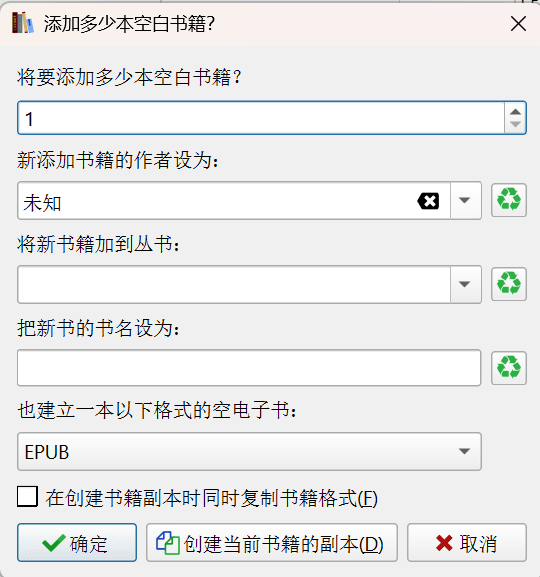Reset author with green recycle icon
Image resolution: width=540 pixels, height=577 pixels.
[509, 200]
